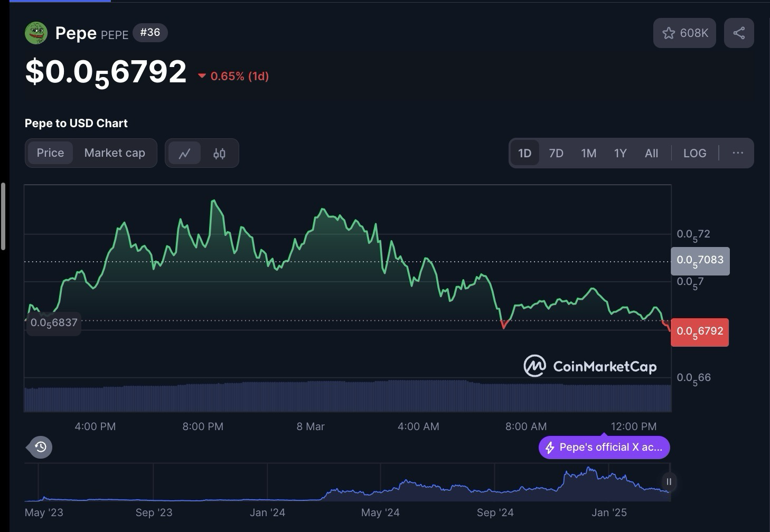The image size is (770, 532).
Task: Show the All time chart range
Action: (x=652, y=153)
